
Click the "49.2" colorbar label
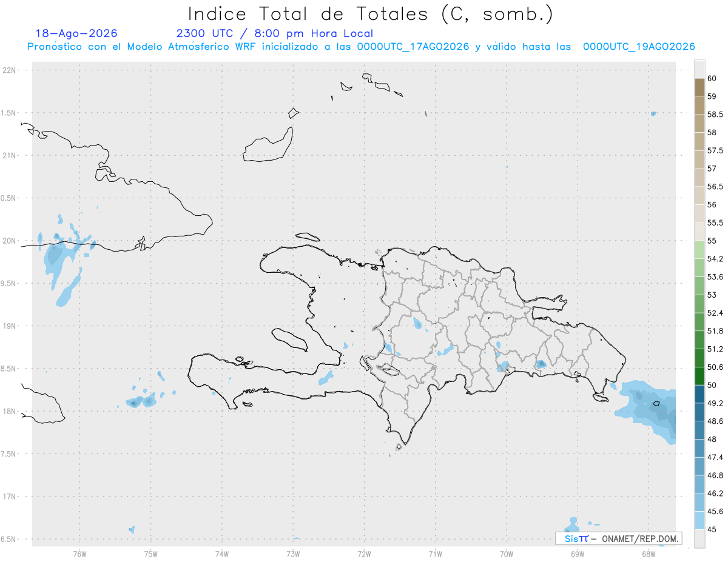[715, 403]
